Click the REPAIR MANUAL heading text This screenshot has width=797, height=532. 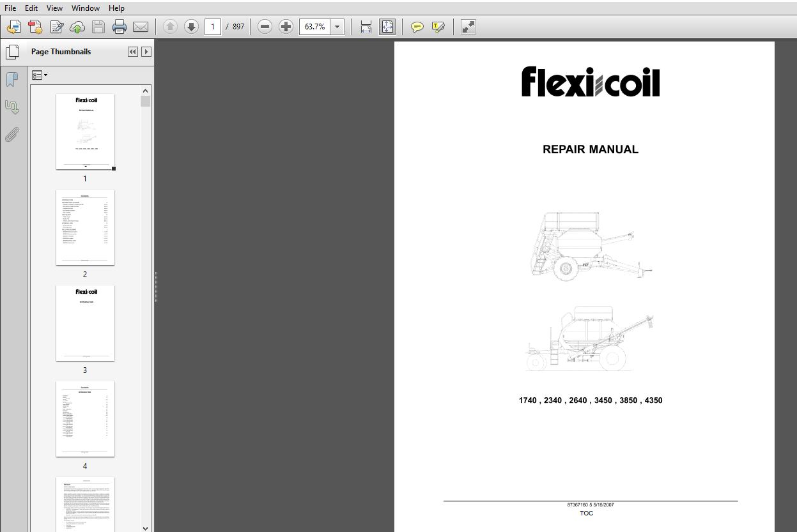591,149
